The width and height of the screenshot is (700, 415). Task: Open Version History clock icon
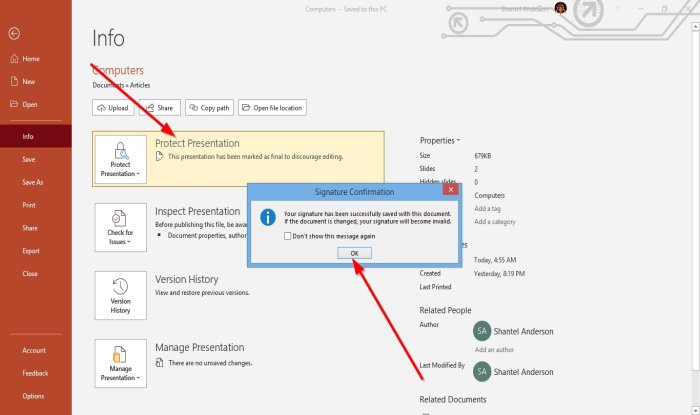[121, 295]
